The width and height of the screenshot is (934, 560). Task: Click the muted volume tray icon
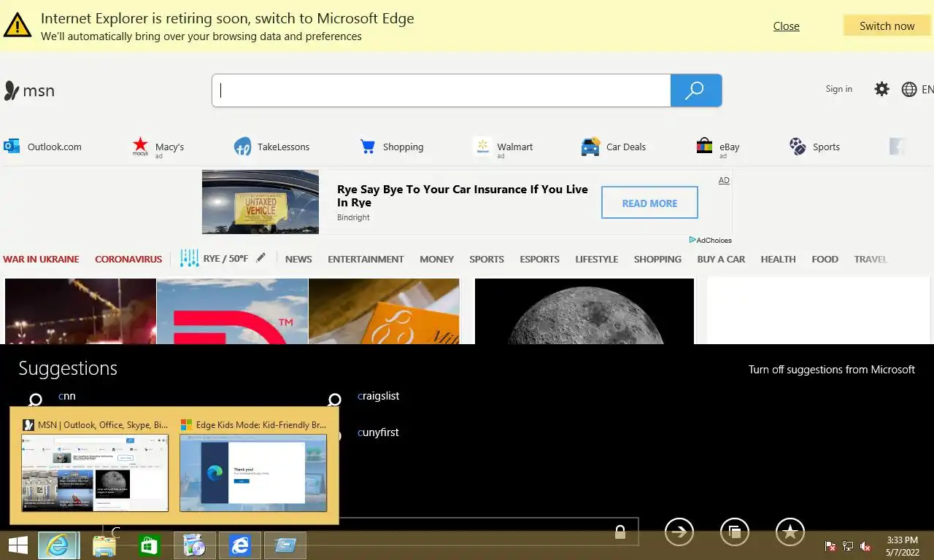(x=865, y=546)
